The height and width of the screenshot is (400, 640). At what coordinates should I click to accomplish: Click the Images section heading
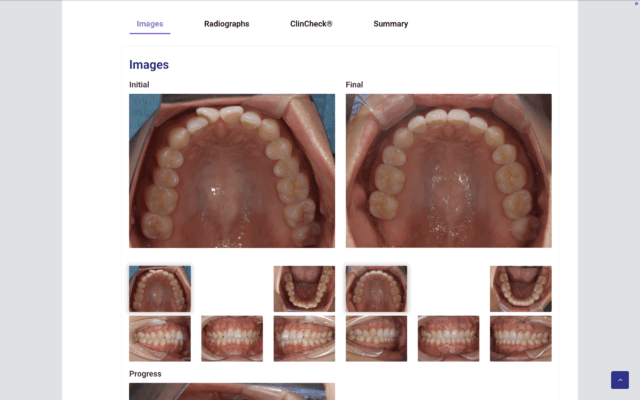click(x=149, y=65)
